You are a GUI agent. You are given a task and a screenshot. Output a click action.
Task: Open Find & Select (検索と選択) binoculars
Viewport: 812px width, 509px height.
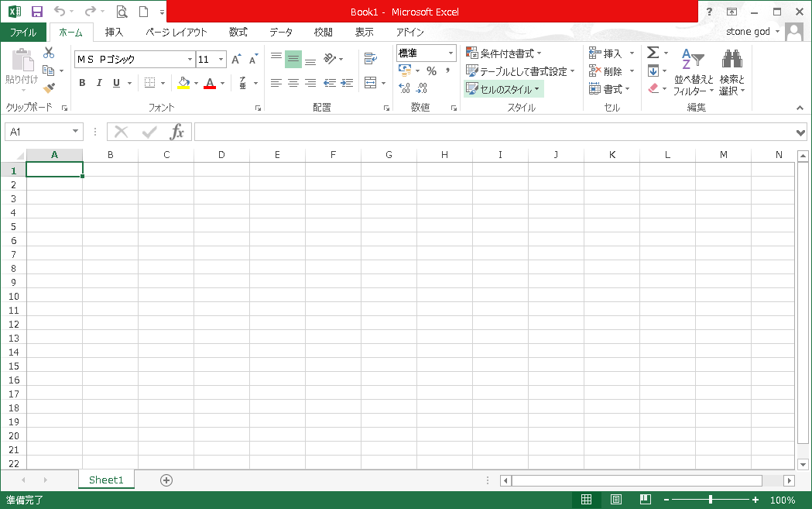coord(732,73)
